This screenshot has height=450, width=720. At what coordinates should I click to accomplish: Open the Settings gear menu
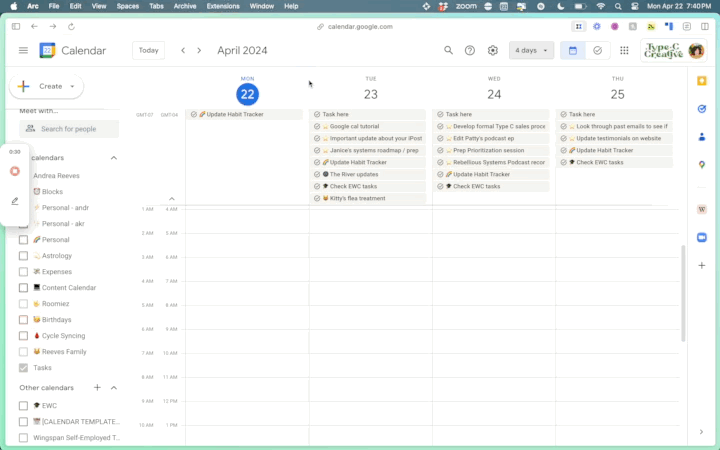click(x=492, y=50)
